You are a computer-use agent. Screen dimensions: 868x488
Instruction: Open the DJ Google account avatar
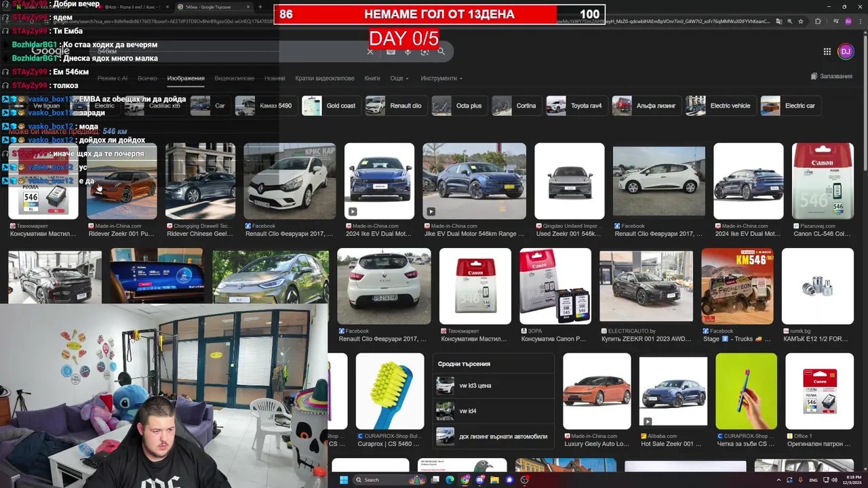[845, 52]
